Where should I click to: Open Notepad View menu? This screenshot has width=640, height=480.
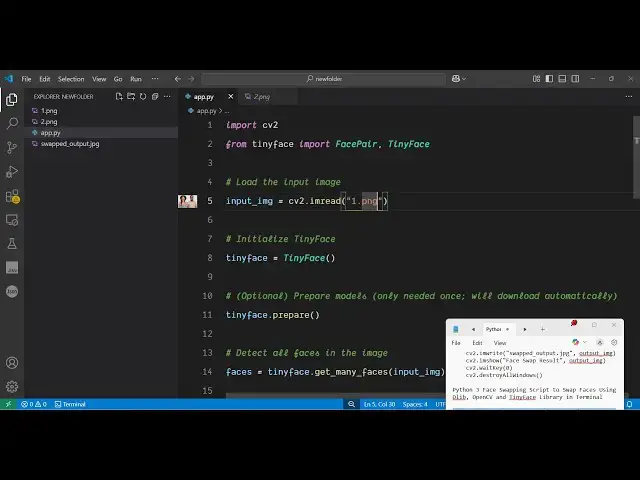pyautogui.click(x=500, y=343)
